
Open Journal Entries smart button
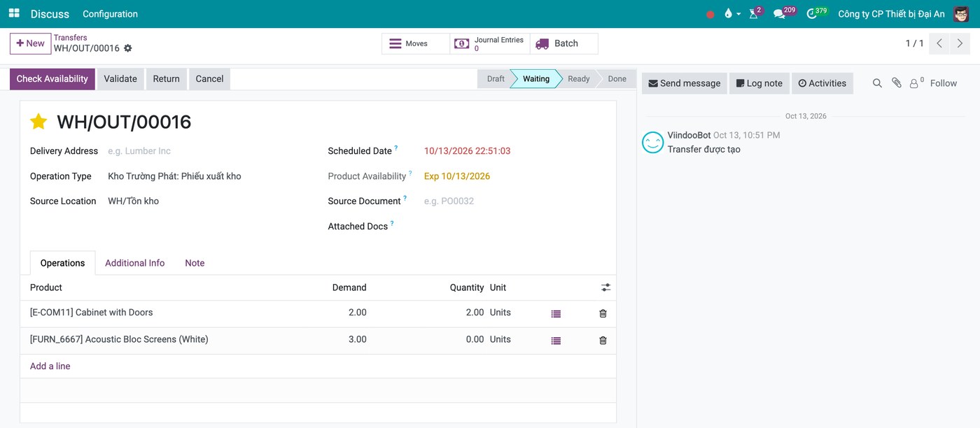point(490,44)
